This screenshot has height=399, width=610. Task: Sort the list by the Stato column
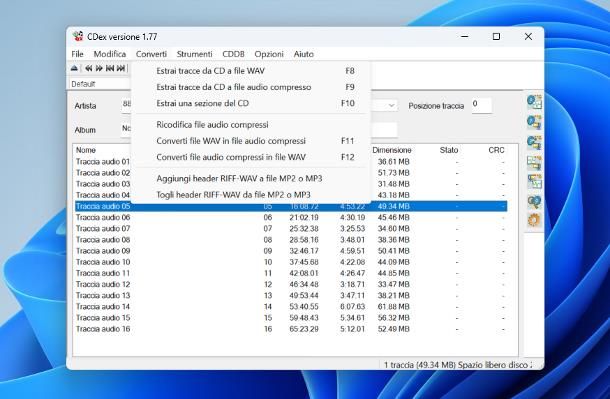[x=449, y=150]
